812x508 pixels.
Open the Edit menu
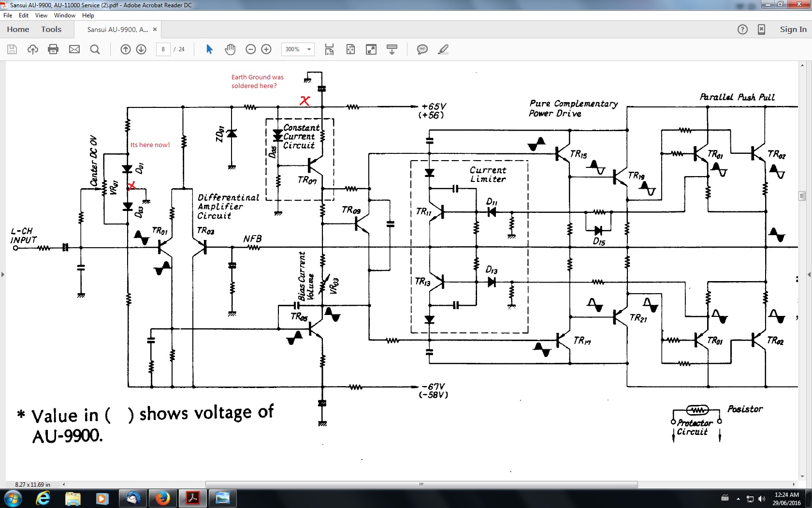24,15
